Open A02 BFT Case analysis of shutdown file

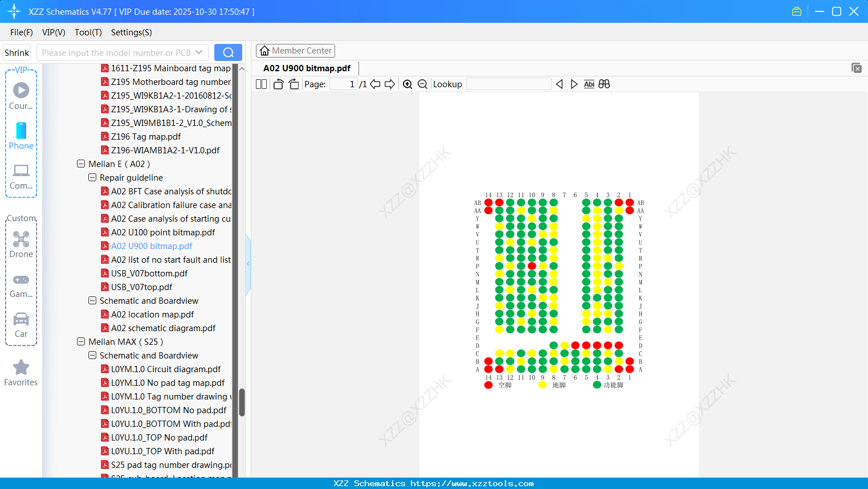(x=166, y=191)
